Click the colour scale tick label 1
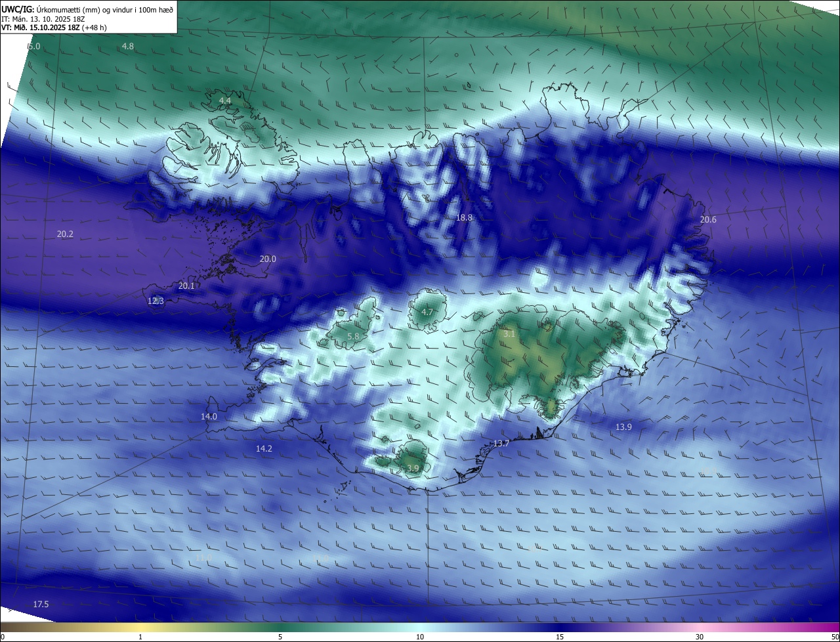The height and width of the screenshot is (642, 840). (x=140, y=637)
